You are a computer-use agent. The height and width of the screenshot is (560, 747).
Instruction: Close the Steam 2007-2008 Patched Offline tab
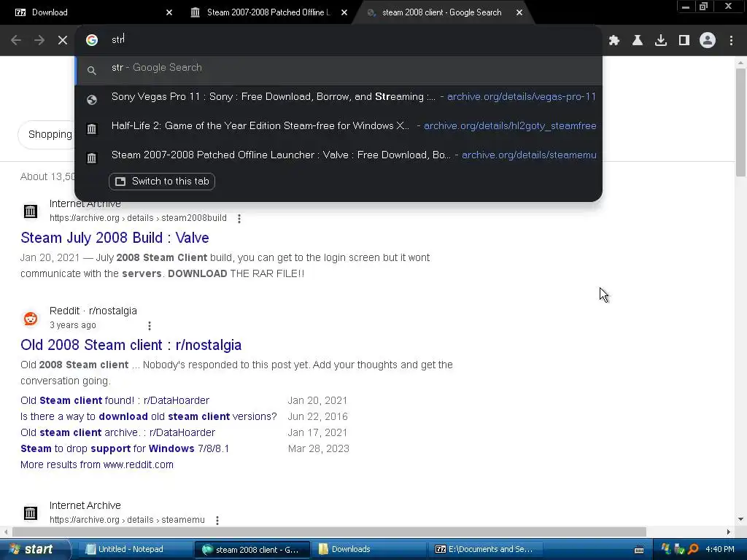[x=344, y=12]
